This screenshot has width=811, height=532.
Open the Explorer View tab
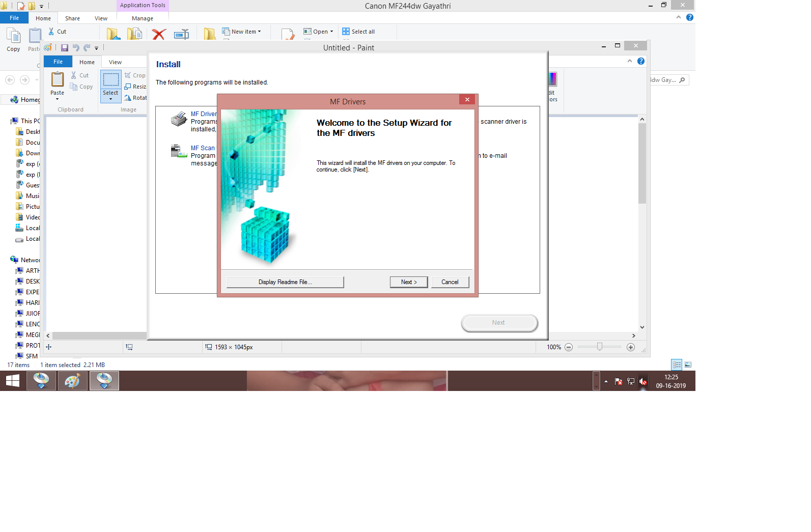click(x=101, y=18)
